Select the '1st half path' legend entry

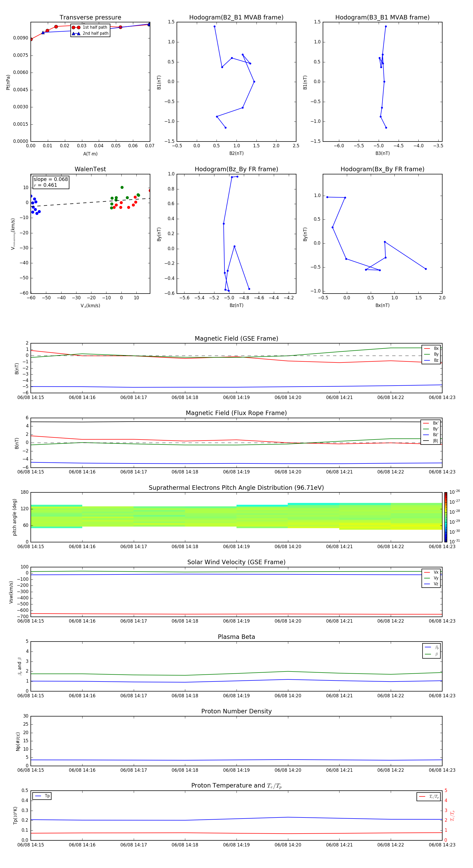coord(90,27)
